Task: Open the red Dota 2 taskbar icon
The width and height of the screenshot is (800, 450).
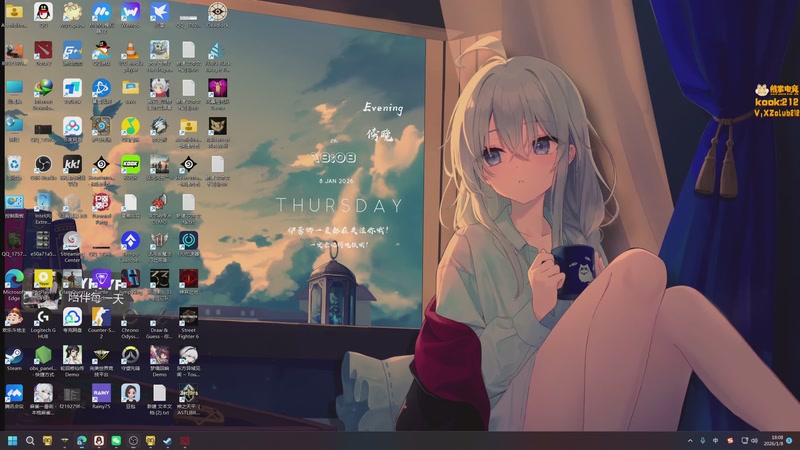Action: click(185, 440)
